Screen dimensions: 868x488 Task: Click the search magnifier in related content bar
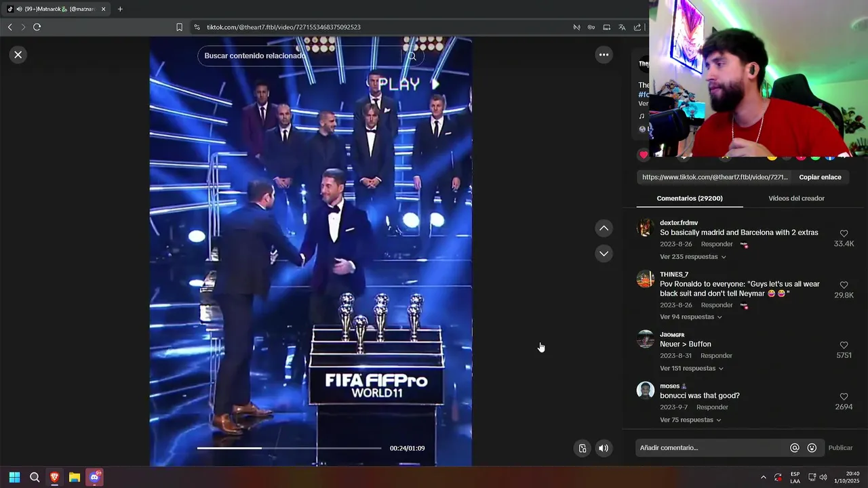pyautogui.click(x=412, y=56)
